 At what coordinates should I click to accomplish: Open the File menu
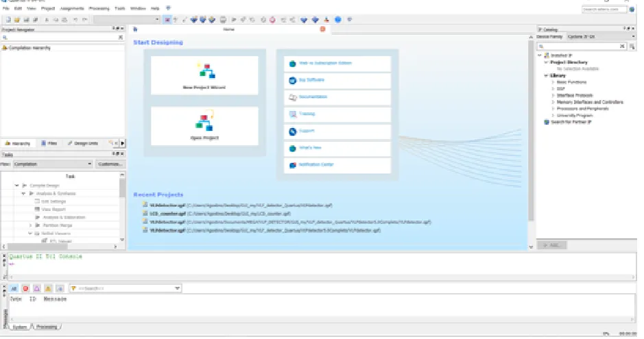tap(5, 8)
